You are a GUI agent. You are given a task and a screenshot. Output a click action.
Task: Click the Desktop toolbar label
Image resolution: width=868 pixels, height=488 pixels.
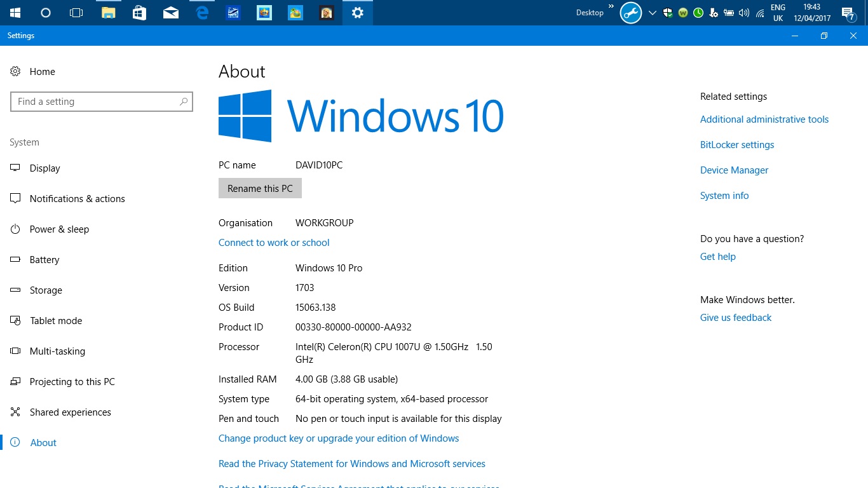590,13
